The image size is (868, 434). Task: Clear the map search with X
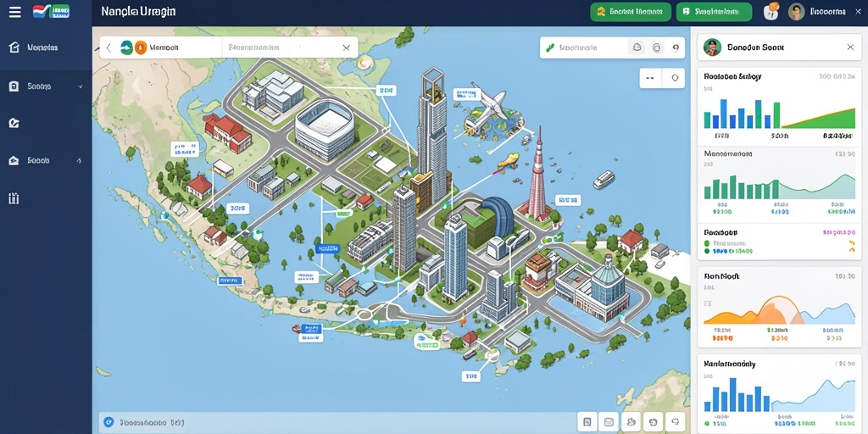tap(347, 47)
